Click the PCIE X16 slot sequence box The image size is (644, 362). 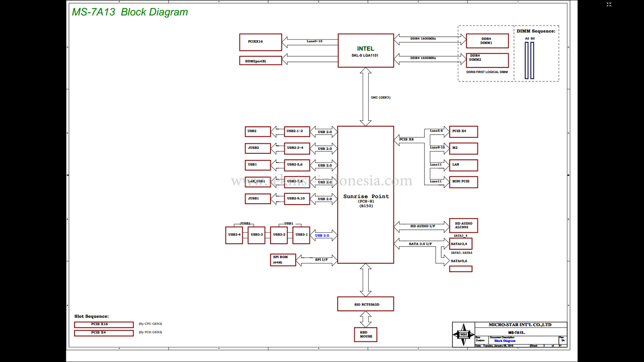(104, 324)
